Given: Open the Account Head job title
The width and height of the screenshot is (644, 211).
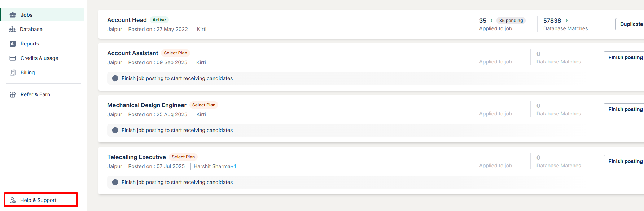Looking at the screenshot, I should coord(127,20).
